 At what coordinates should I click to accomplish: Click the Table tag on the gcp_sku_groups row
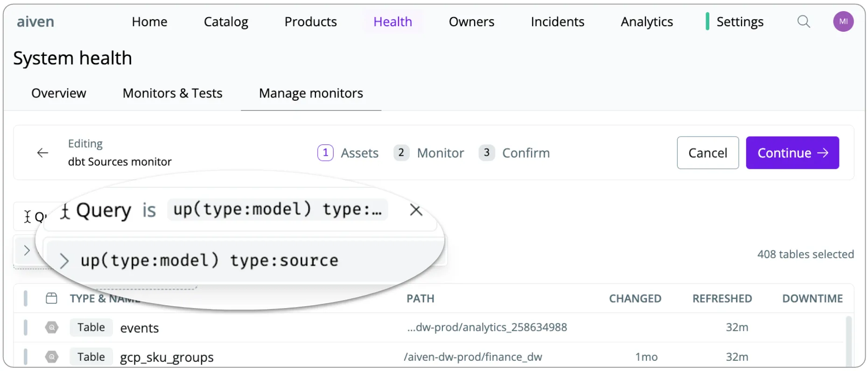[91, 357]
